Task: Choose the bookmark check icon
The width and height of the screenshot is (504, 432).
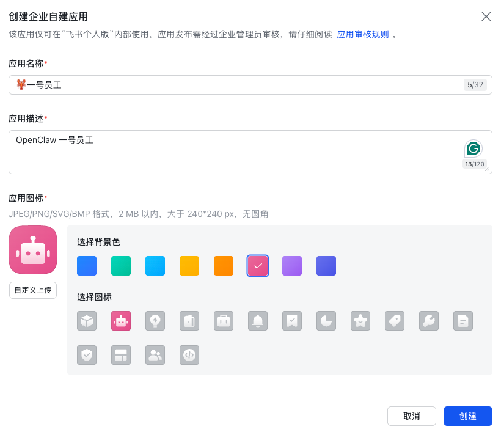Action: [x=292, y=321]
